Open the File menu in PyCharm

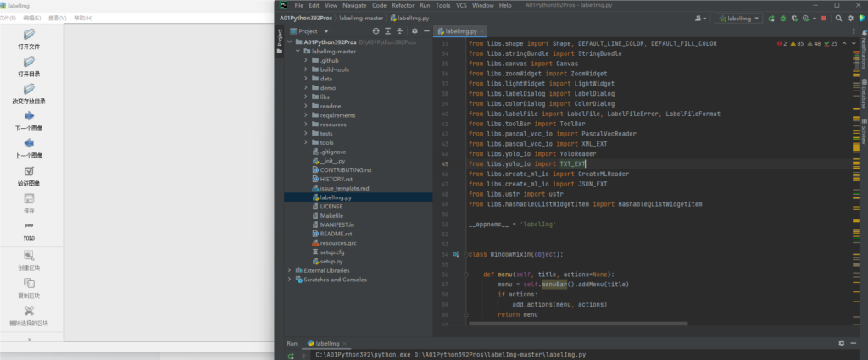pyautogui.click(x=299, y=6)
